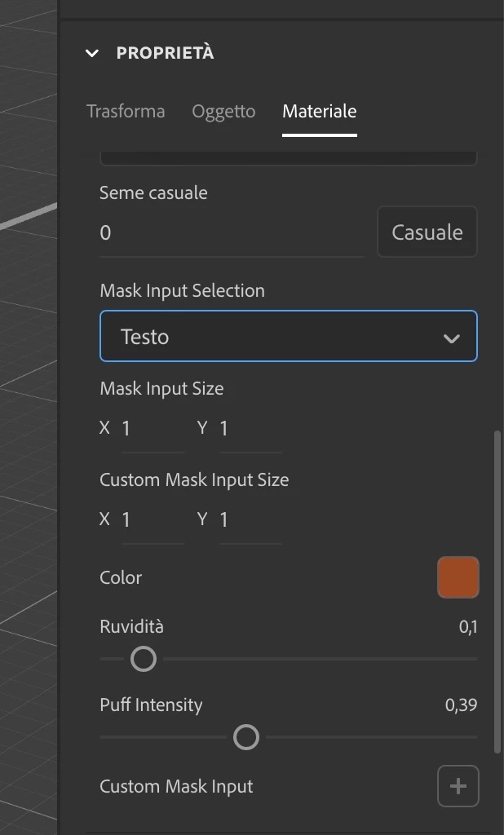Open the orange Color swatch

coord(458,577)
